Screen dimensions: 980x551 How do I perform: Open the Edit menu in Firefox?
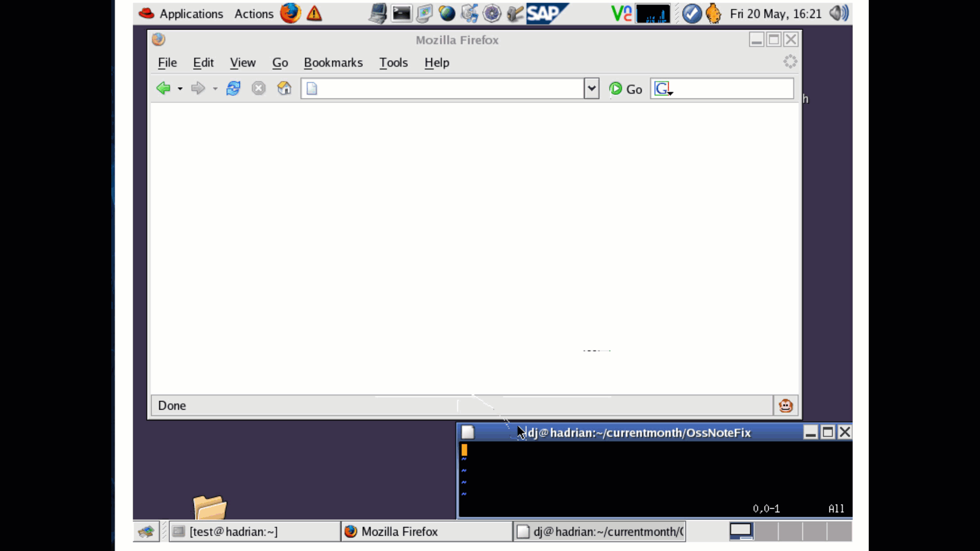pyautogui.click(x=203, y=63)
